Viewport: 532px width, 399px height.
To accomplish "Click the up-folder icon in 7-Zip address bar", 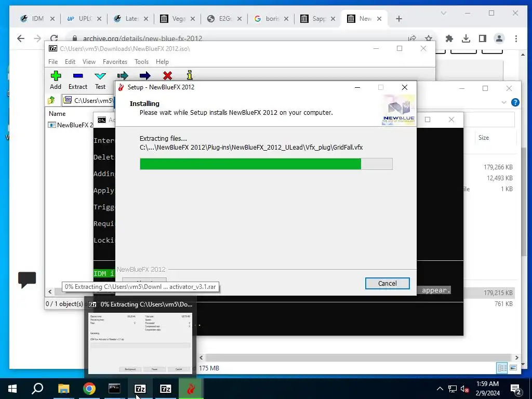I will pos(51,100).
